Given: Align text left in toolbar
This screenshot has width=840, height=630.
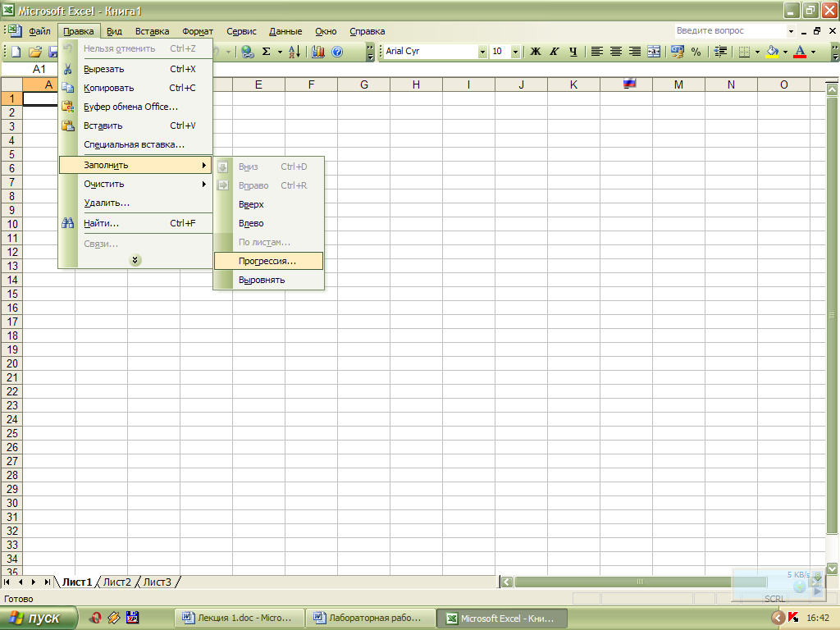Looking at the screenshot, I should click(597, 52).
